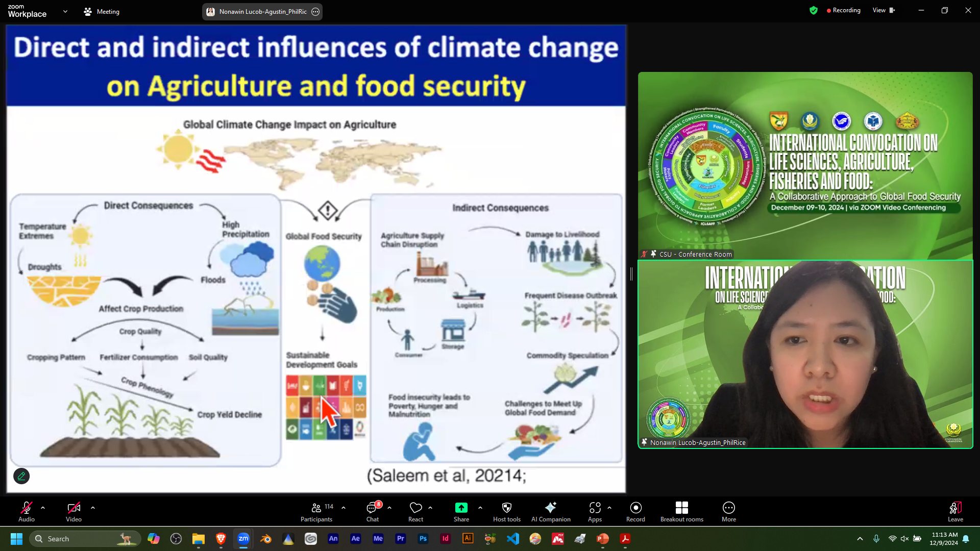This screenshot has width=980, height=551.
Task: Open the AI Companion panel
Action: tap(550, 511)
